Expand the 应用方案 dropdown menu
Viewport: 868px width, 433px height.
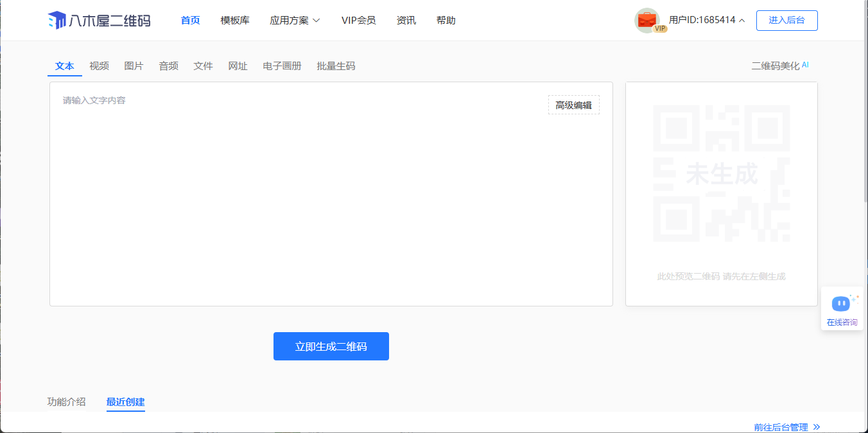(x=295, y=21)
